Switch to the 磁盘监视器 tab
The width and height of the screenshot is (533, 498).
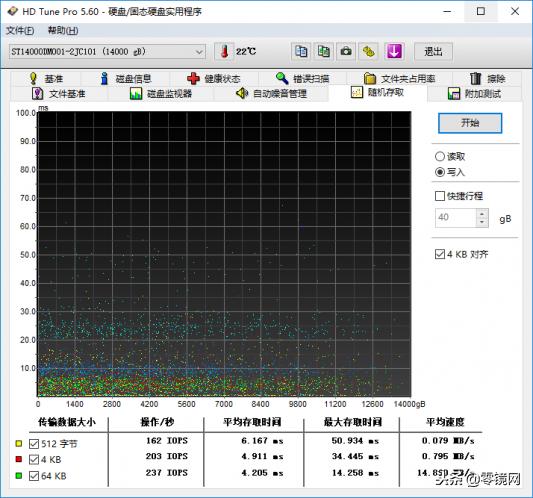pyautogui.click(x=161, y=93)
